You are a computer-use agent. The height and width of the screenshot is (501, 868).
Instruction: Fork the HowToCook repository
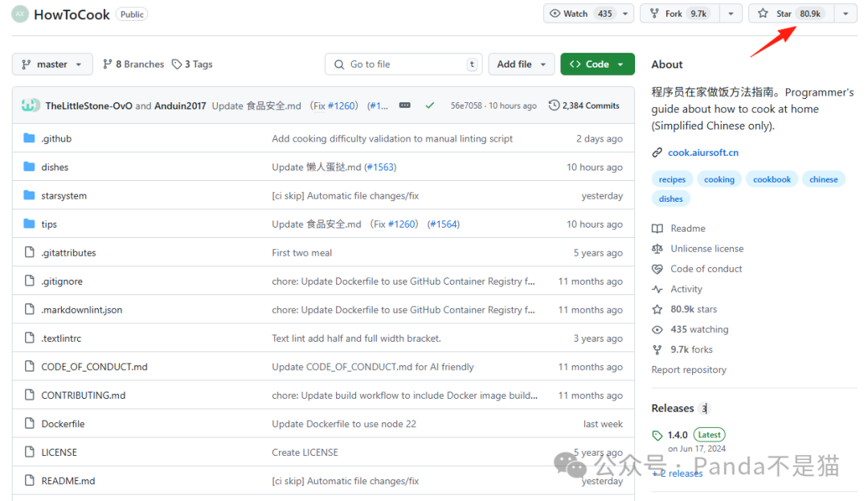(x=680, y=14)
